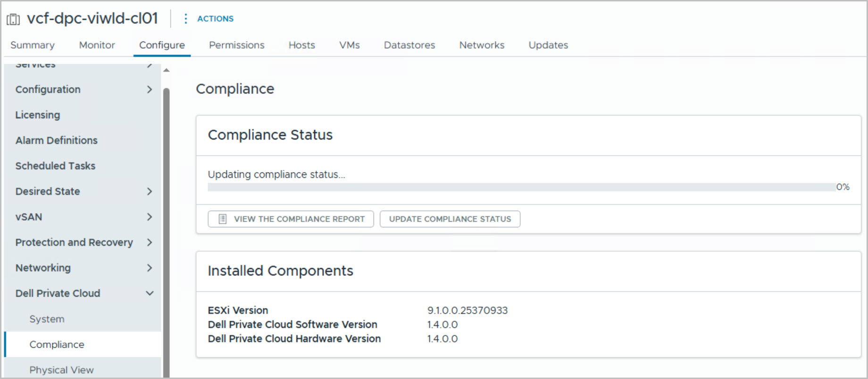Click the three-dot Actions menu icon

pos(185,18)
